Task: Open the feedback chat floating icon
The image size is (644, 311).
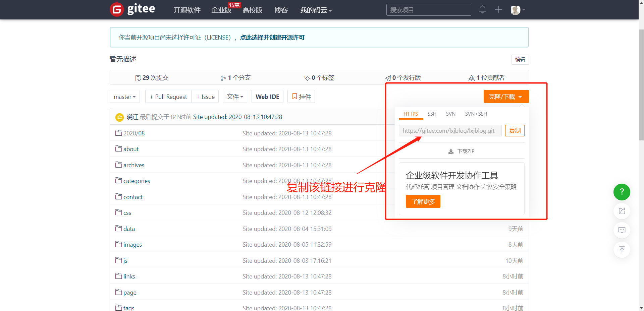Action: pos(622,230)
